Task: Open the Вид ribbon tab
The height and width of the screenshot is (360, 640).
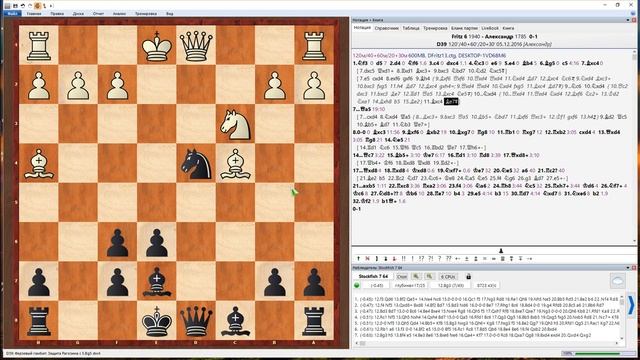Action: point(170,13)
